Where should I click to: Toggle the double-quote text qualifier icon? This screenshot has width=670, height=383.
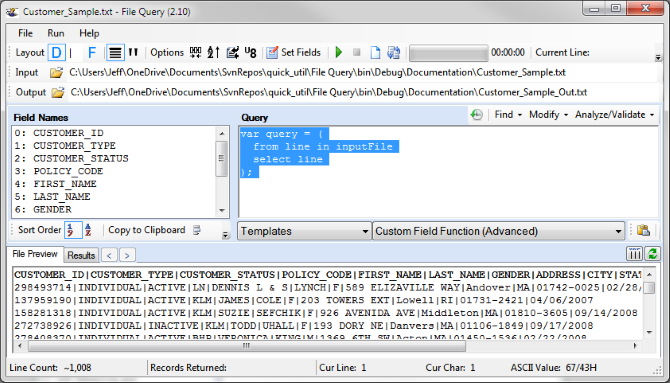[133, 52]
